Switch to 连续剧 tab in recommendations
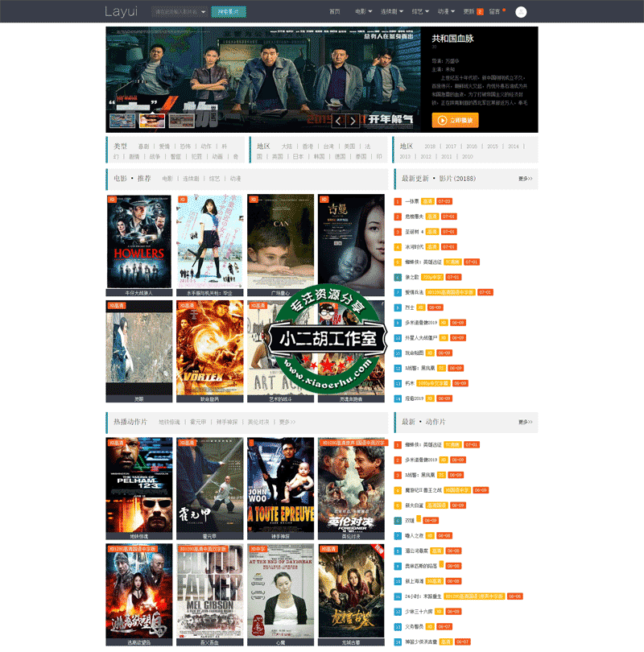 (191, 179)
